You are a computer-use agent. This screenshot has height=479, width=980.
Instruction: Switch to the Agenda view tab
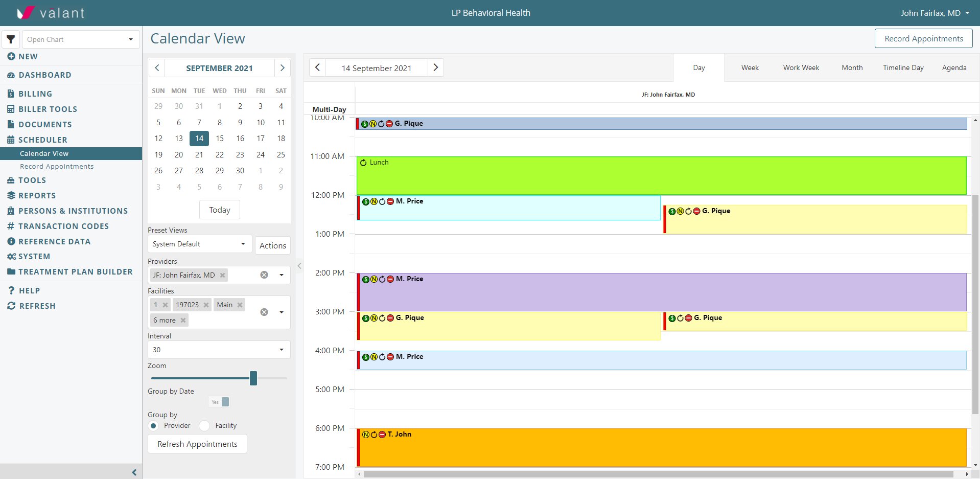tap(953, 67)
